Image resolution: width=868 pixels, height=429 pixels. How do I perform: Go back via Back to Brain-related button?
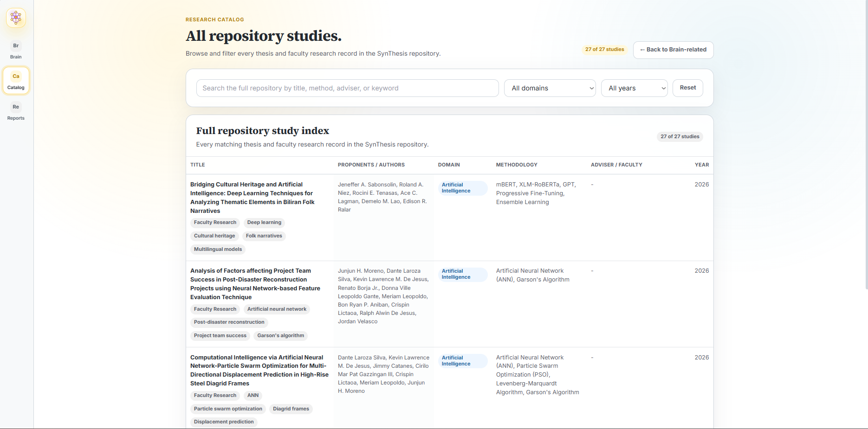pos(673,50)
